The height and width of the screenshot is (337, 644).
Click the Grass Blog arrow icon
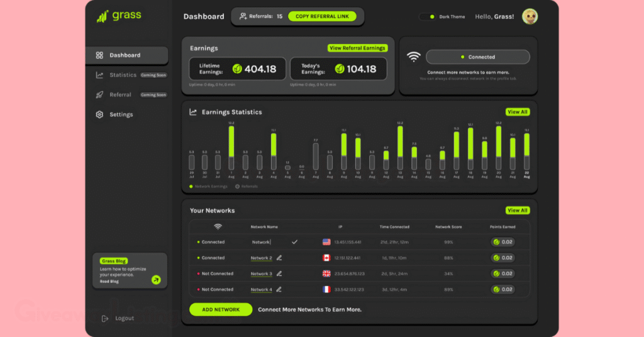[x=156, y=280]
